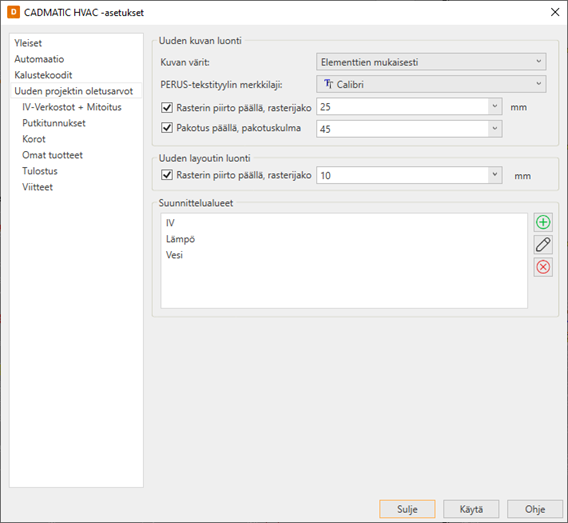Open Korot settings page
The height and width of the screenshot is (523, 568).
tap(34, 139)
